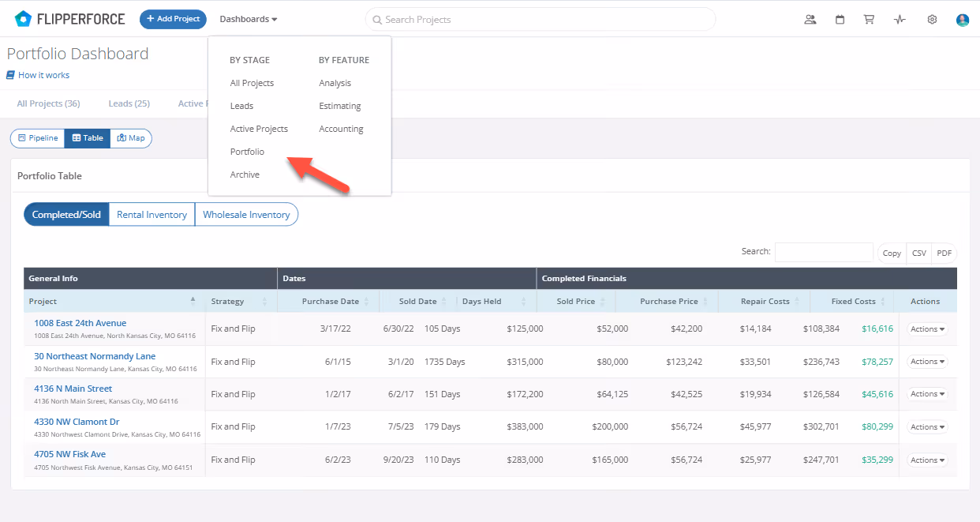
Task: Sort by the Sold Price column
Action: tap(576, 301)
